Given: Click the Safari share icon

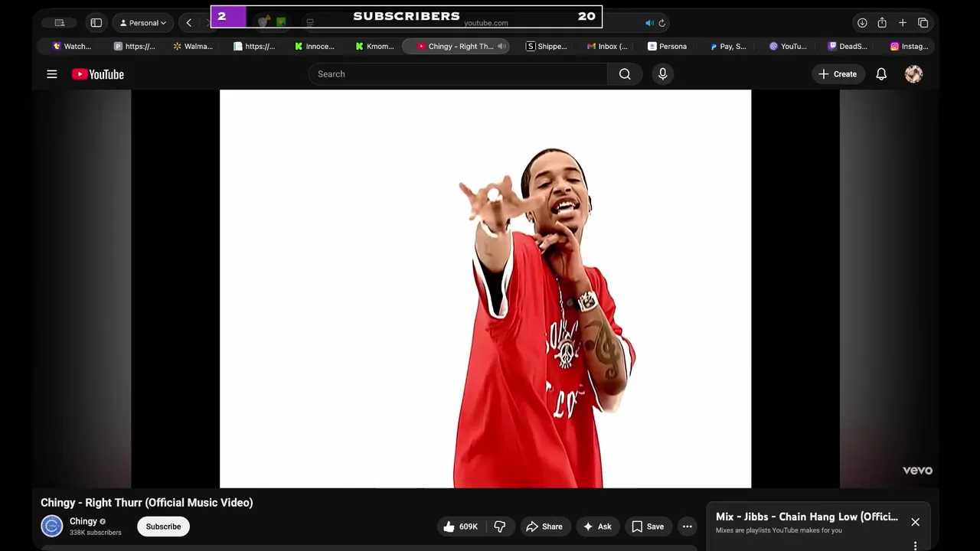Looking at the screenshot, I should 882,23.
